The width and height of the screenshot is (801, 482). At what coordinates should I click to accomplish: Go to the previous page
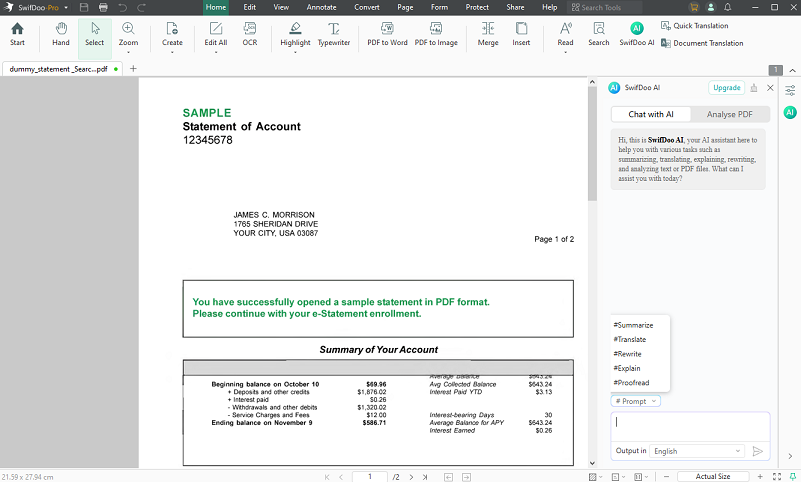341,477
